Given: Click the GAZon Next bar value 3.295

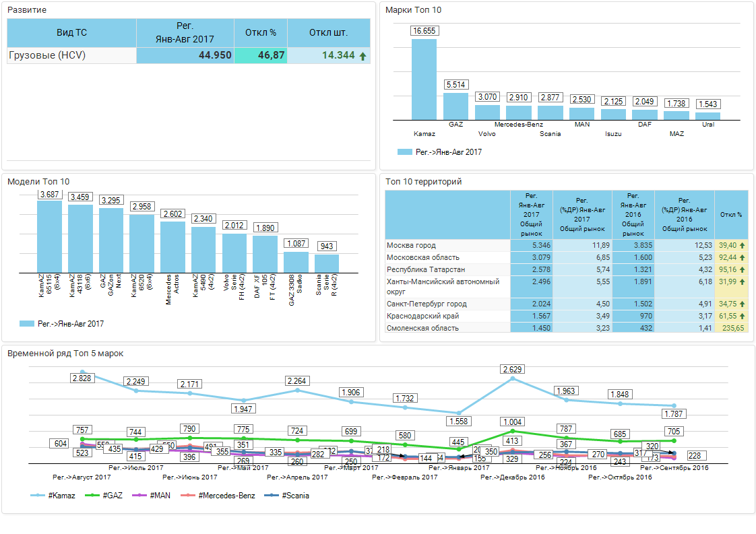Looking at the screenshot, I should click(x=111, y=200).
